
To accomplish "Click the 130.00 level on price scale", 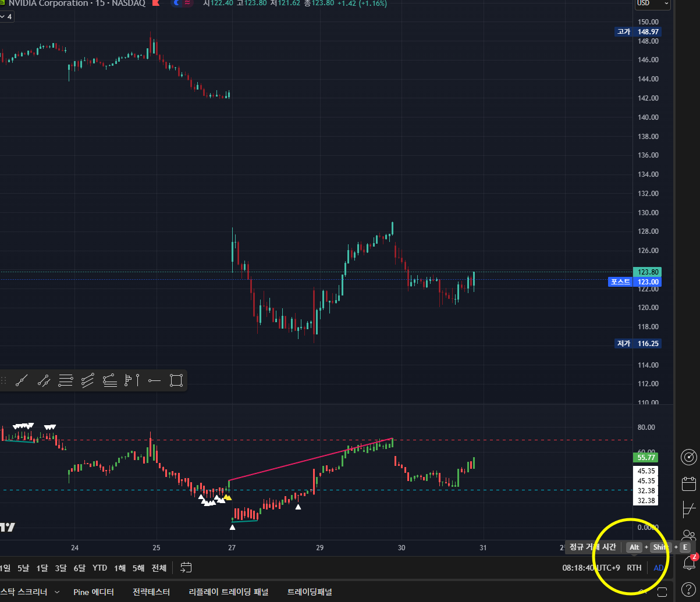I will click(x=647, y=212).
